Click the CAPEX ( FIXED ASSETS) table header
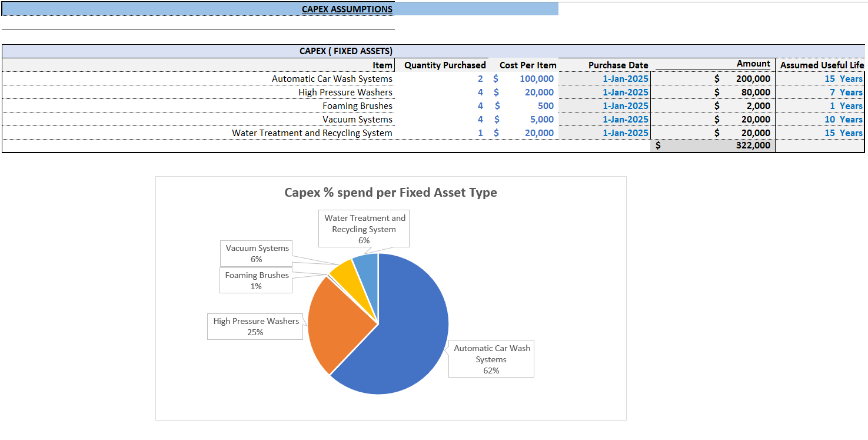 coord(347,51)
